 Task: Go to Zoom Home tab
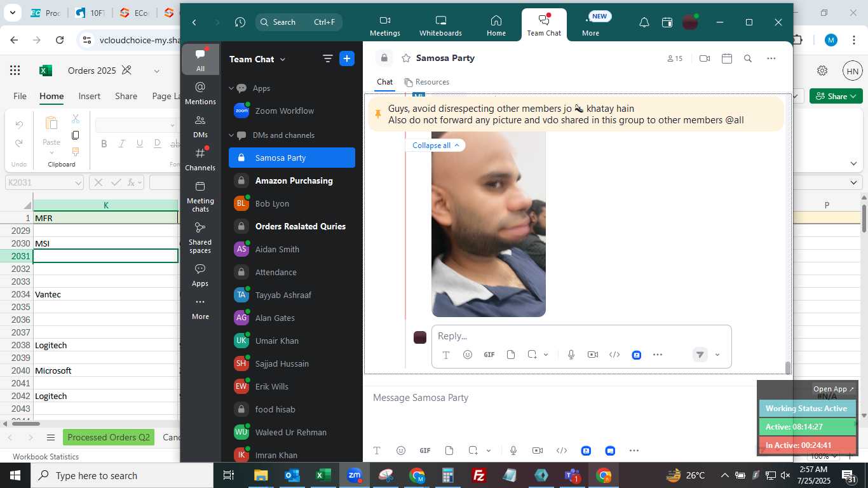tap(496, 25)
